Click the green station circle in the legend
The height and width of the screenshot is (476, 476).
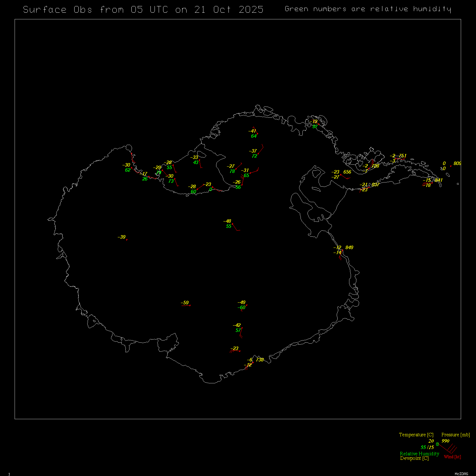(x=437, y=444)
